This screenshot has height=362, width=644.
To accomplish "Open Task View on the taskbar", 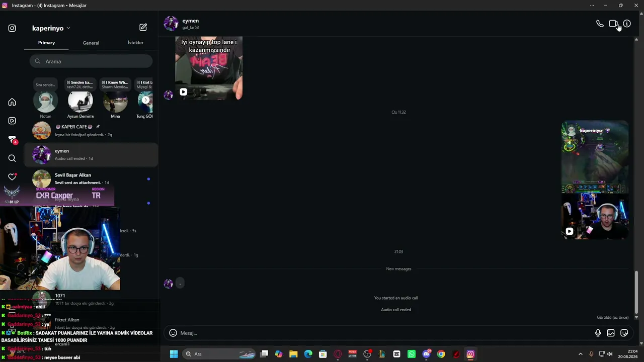I will click(x=264, y=354).
